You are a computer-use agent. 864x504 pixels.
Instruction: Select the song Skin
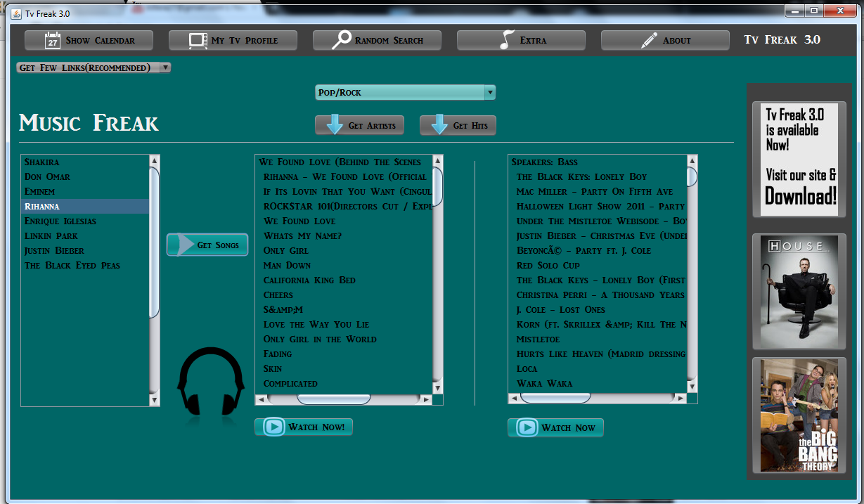coord(344,368)
